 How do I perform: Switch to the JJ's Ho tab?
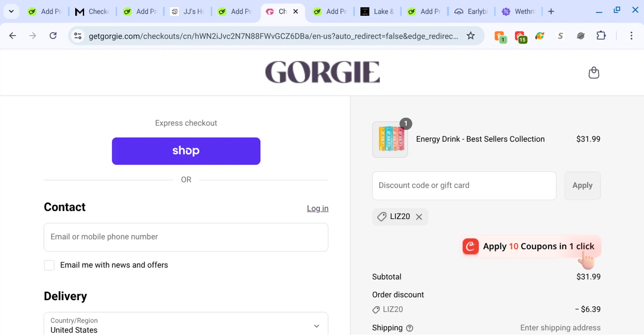tap(187, 12)
